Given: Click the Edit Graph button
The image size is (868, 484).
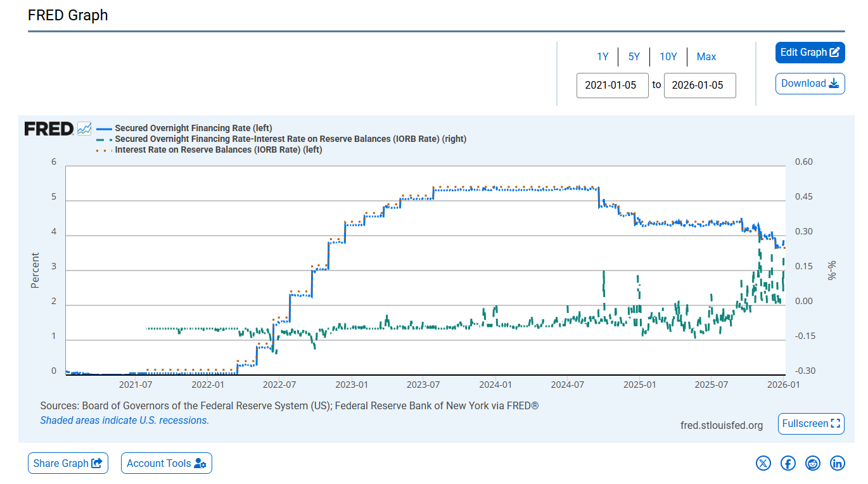Looking at the screenshot, I should tap(810, 53).
